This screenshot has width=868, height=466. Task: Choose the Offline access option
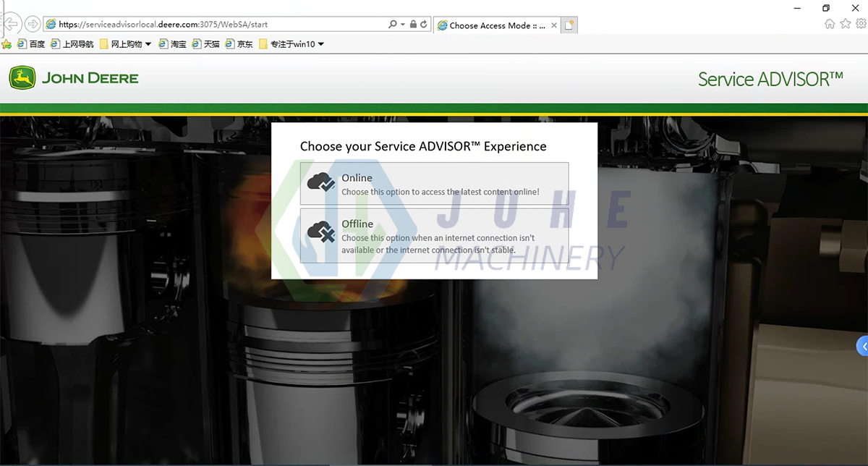pos(434,235)
